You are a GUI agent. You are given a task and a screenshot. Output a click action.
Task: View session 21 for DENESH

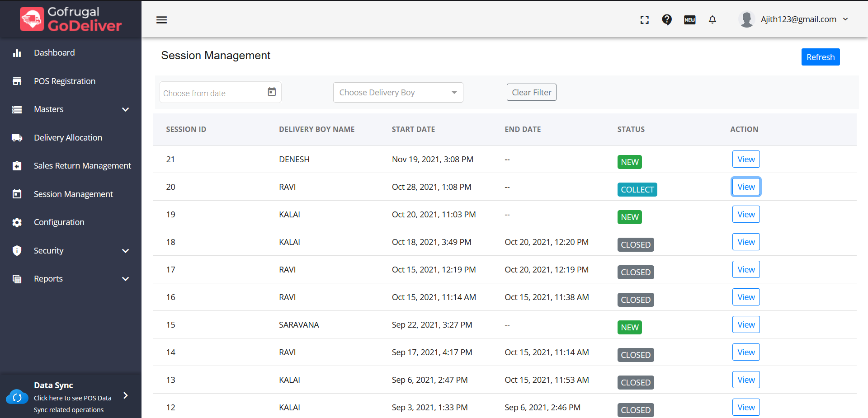(x=745, y=160)
